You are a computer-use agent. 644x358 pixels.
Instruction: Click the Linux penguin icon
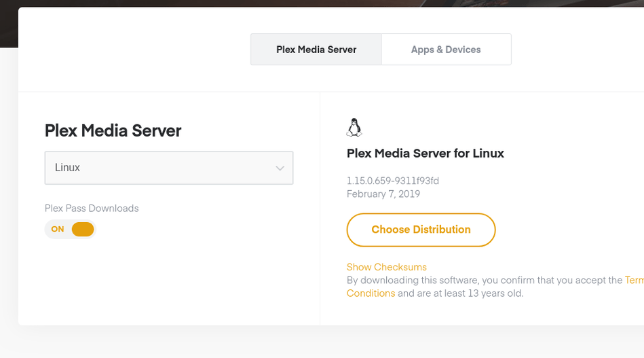coord(354,128)
